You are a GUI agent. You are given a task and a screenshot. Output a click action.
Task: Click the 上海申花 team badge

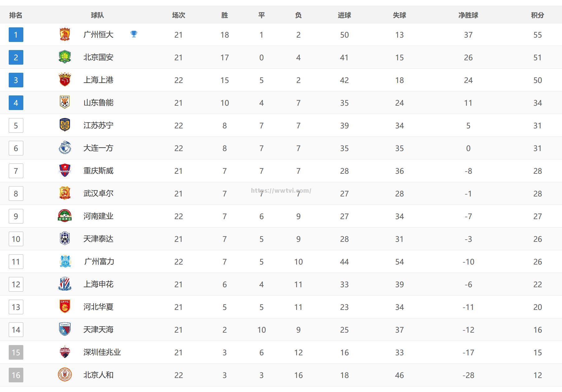[65, 284]
